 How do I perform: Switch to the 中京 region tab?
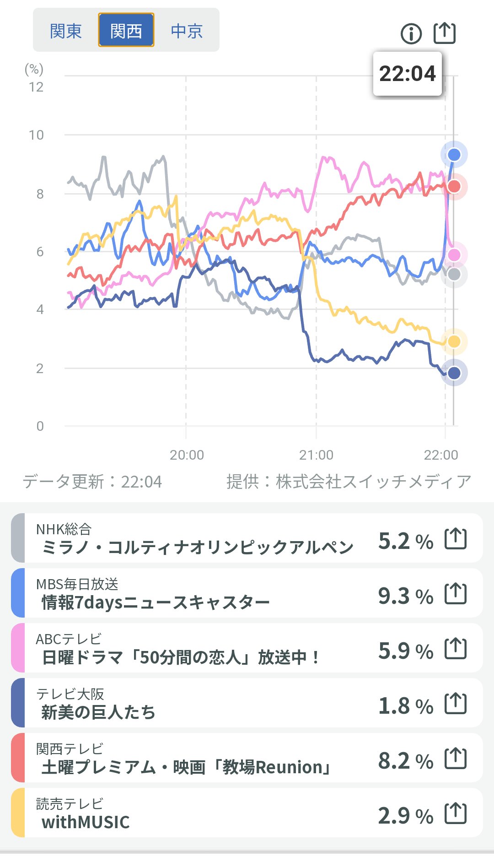pyautogui.click(x=187, y=31)
